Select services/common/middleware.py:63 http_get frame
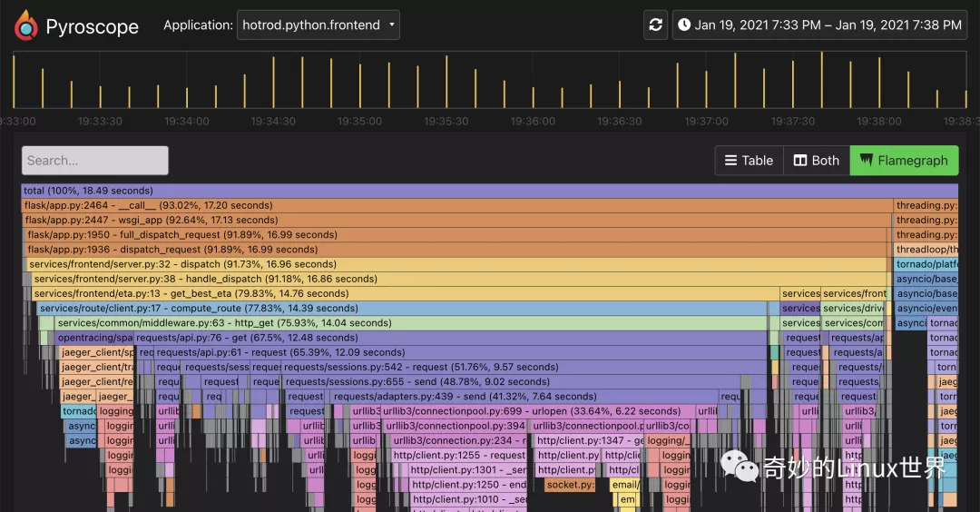 411,322
